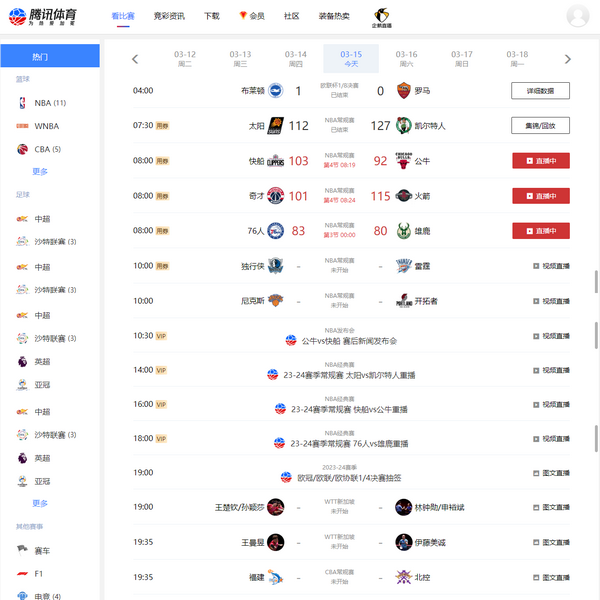Click the vertical scrollbar on the right
The height and width of the screenshot is (600, 600).
coord(596,330)
